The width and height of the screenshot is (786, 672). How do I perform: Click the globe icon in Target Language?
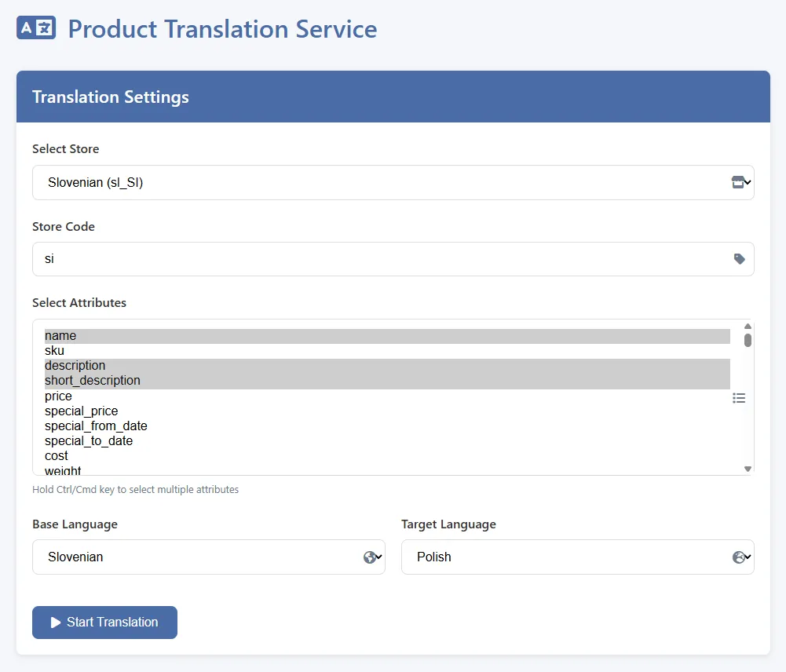pos(739,557)
